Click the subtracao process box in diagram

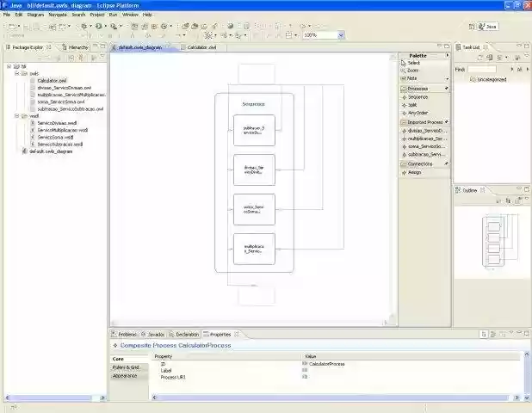pos(254,130)
